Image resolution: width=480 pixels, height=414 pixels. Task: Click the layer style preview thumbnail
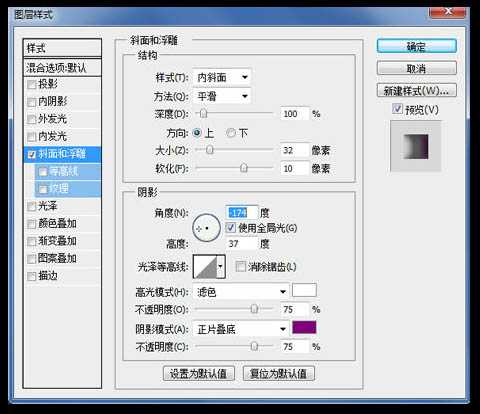pyautogui.click(x=416, y=147)
